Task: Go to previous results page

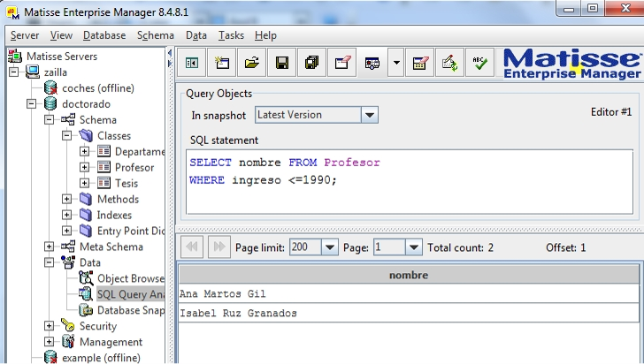Action: [192, 246]
